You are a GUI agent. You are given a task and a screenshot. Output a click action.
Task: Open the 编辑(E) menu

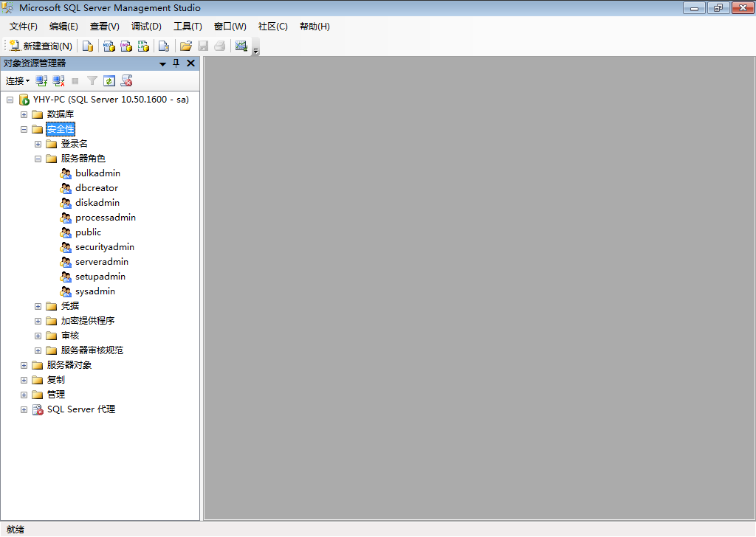click(x=63, y=27)
